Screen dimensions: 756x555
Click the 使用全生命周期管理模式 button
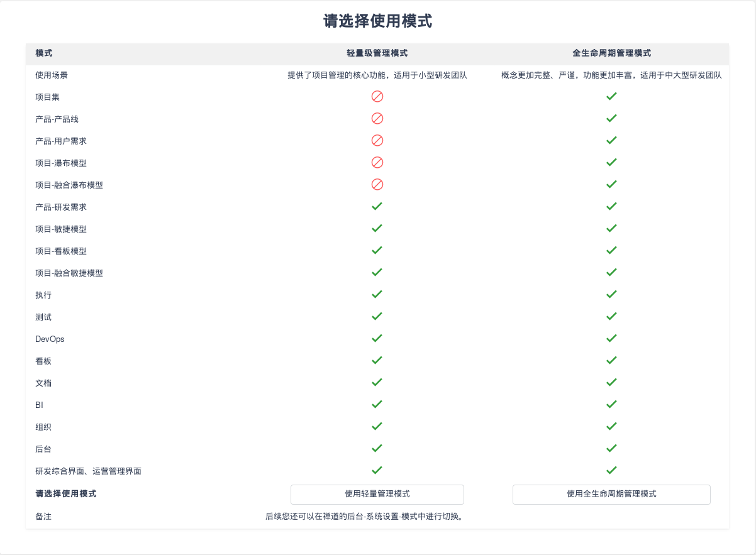coord(611,494)
